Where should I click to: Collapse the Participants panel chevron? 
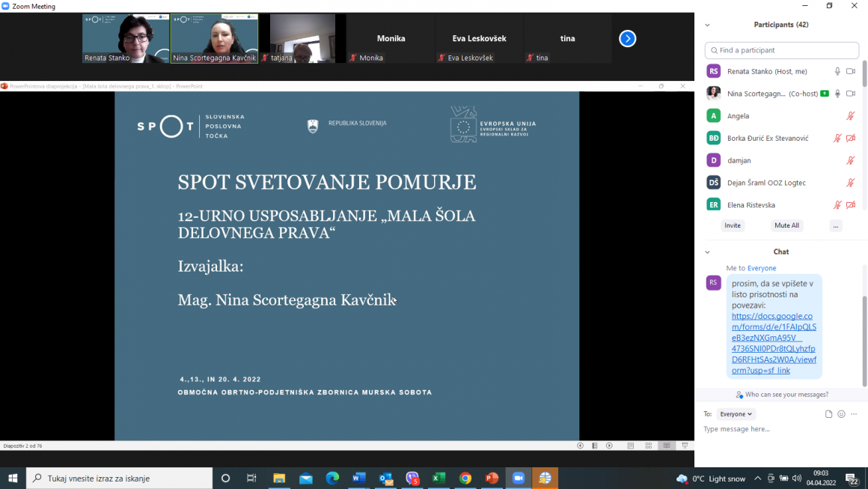pyautogui.click(x=706, y=24)
